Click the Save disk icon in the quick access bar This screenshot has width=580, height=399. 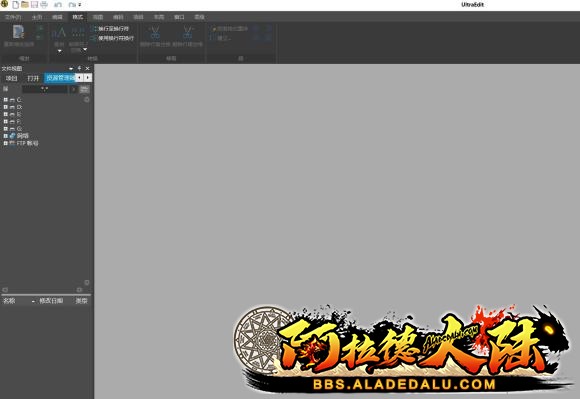coord(34,4)
